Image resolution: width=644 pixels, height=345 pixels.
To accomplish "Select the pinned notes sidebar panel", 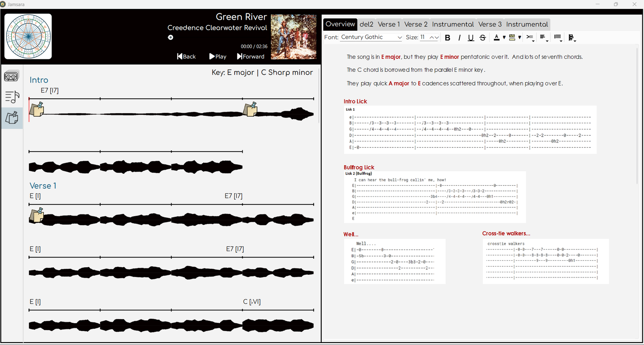I will [12, 118].
